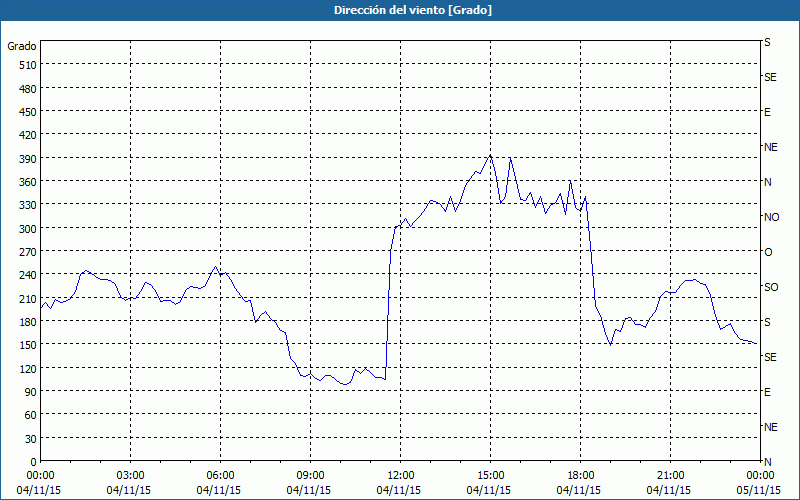Click the 03:00 time axis label
This screenshot has height=500, width=800.
130,476
